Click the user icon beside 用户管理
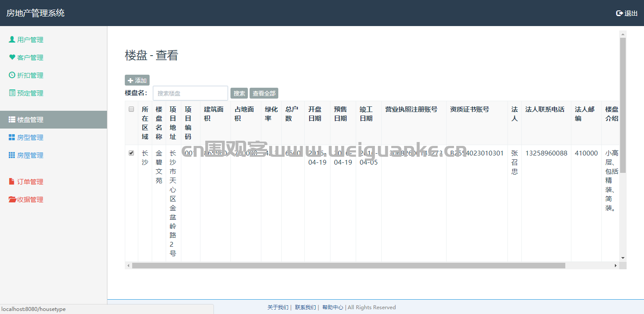The image size is (644, 314). pos(12,40)
